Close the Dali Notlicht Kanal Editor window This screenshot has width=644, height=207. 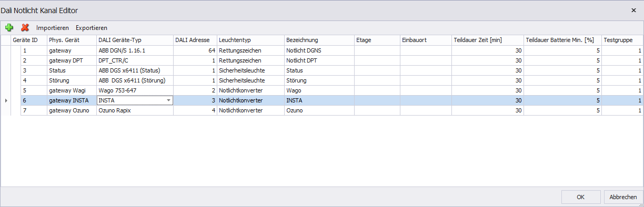click(x=633, y=10)
